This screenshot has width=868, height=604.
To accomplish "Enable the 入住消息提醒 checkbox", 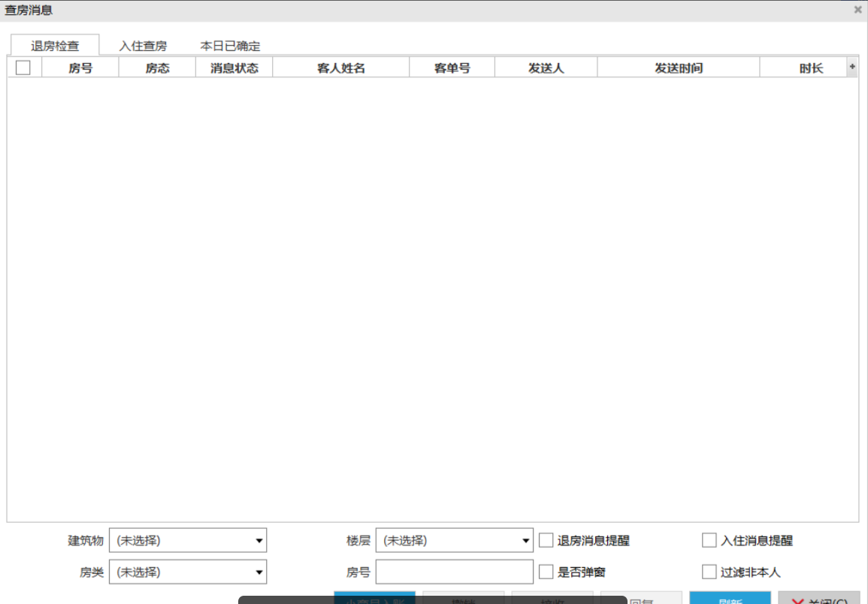I will pos(709,540).
